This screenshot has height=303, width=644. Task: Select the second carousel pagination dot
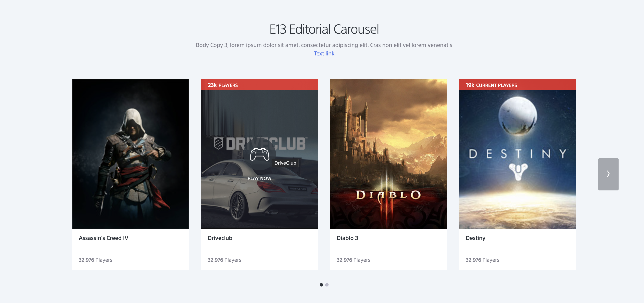(327, 285)
